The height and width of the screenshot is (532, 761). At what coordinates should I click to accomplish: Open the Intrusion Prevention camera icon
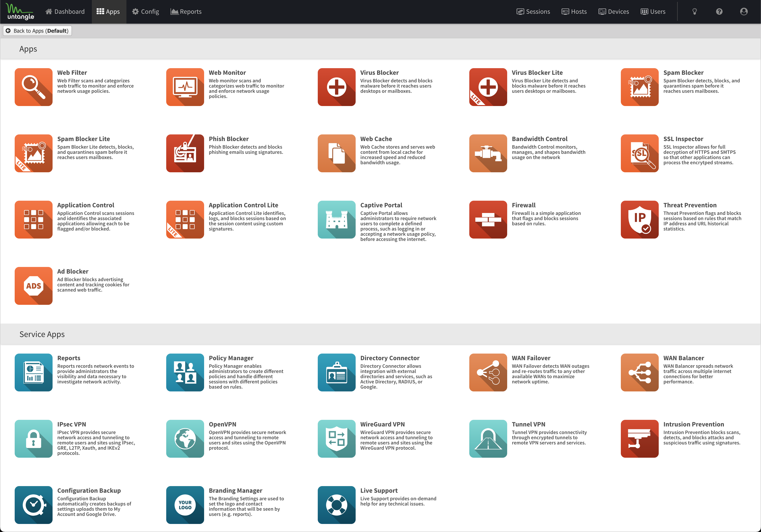point(639,439)
